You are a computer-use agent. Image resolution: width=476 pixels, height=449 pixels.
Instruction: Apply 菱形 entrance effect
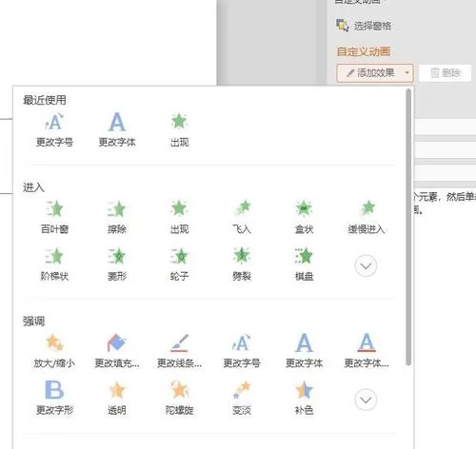pos(117,264)
